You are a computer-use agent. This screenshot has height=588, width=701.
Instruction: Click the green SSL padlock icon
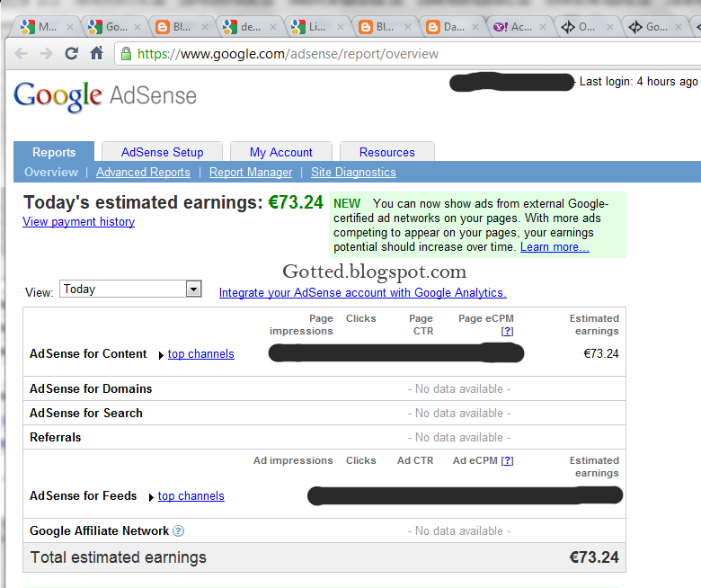[127, 54]
